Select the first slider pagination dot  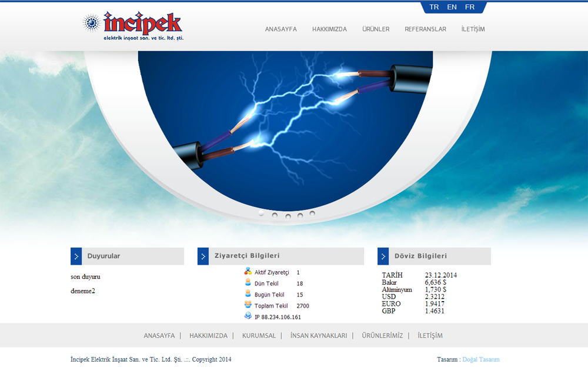click(262, 213)
